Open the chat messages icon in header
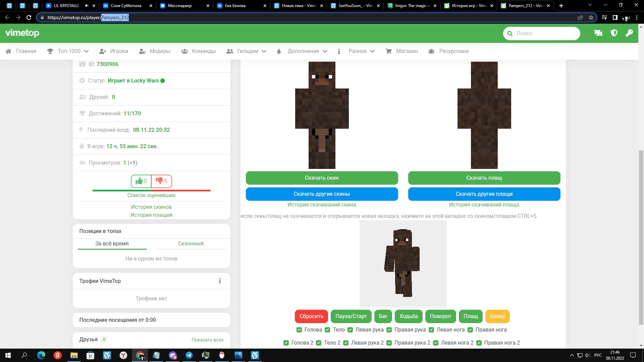 pyautogui.click(x=598, y=33)
